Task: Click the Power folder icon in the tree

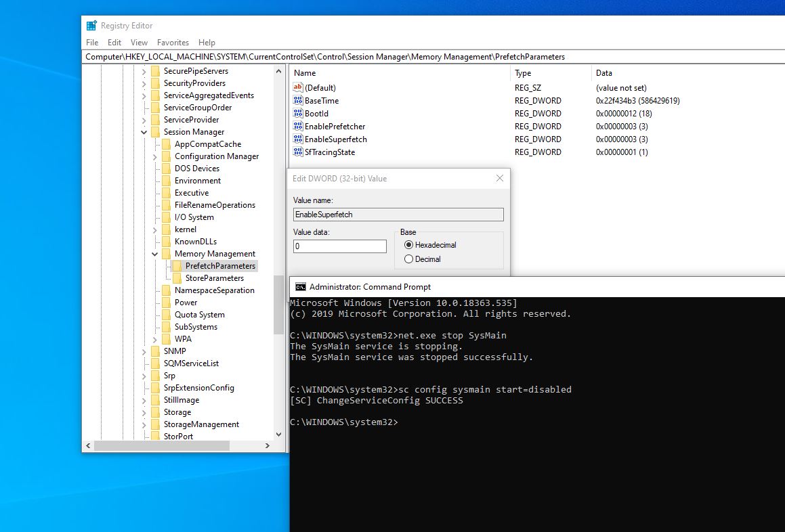Action: [166, 302]
